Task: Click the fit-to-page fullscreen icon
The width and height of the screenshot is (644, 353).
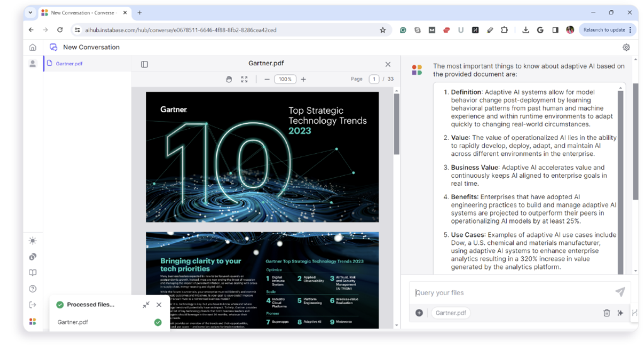Action: click(245, 79)
